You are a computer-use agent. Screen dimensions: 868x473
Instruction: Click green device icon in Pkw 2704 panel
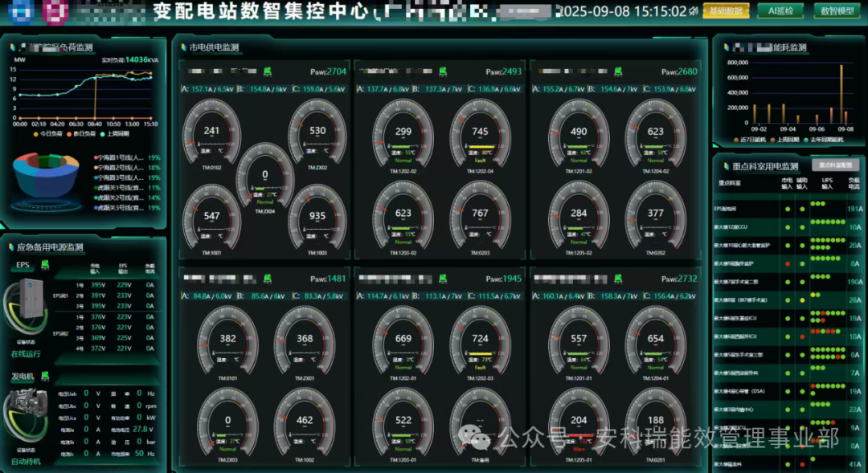coord(267,71)
